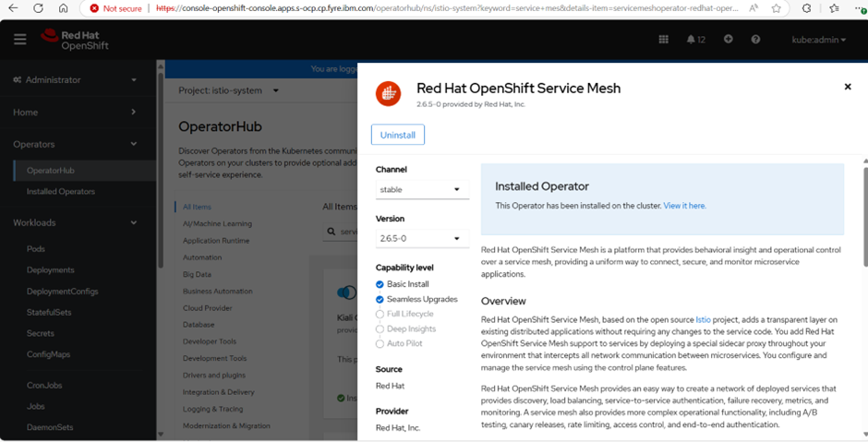Screen dimensions: 868x442
Task: Filter by AI/Machine Learning category
Action: point(217,223)
